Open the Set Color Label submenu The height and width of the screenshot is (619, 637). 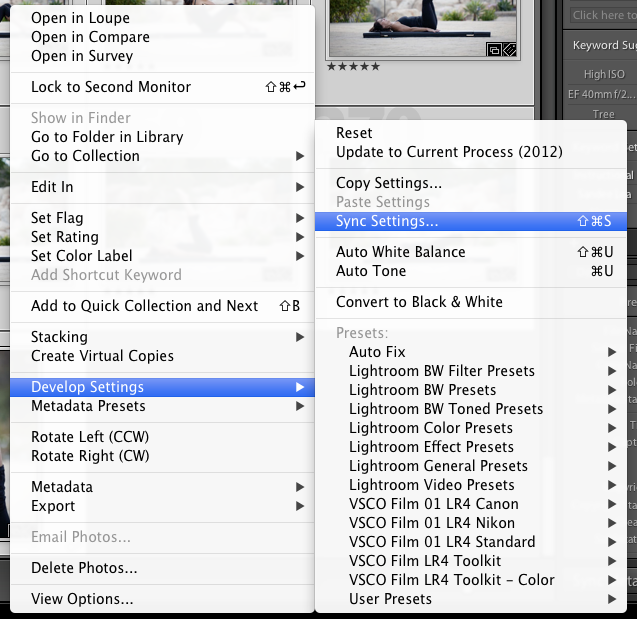(x=81, y=256)
